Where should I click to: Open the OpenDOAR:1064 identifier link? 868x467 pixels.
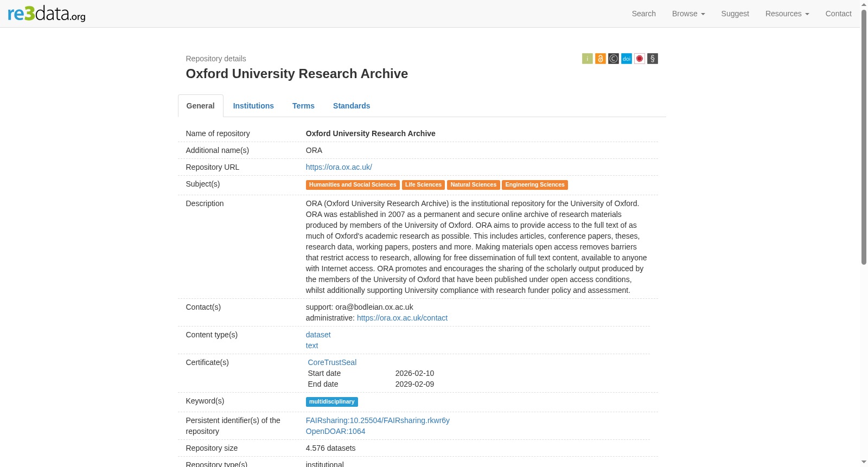tap(336, 431)
